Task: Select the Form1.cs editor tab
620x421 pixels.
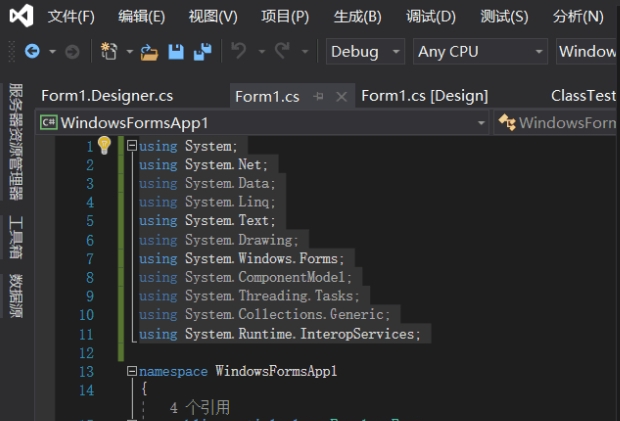Action: click(x=267, y=96)
